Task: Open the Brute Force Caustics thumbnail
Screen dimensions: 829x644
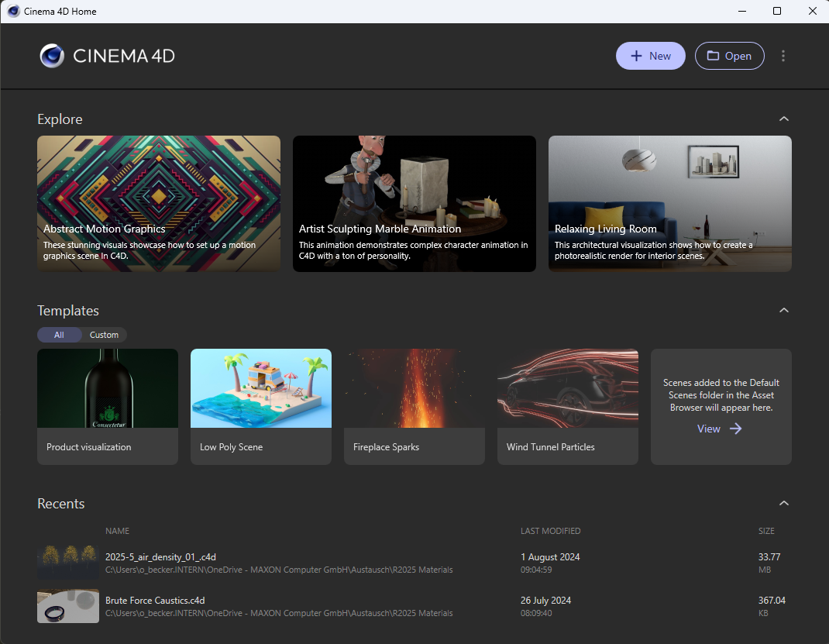Action: 68,606
